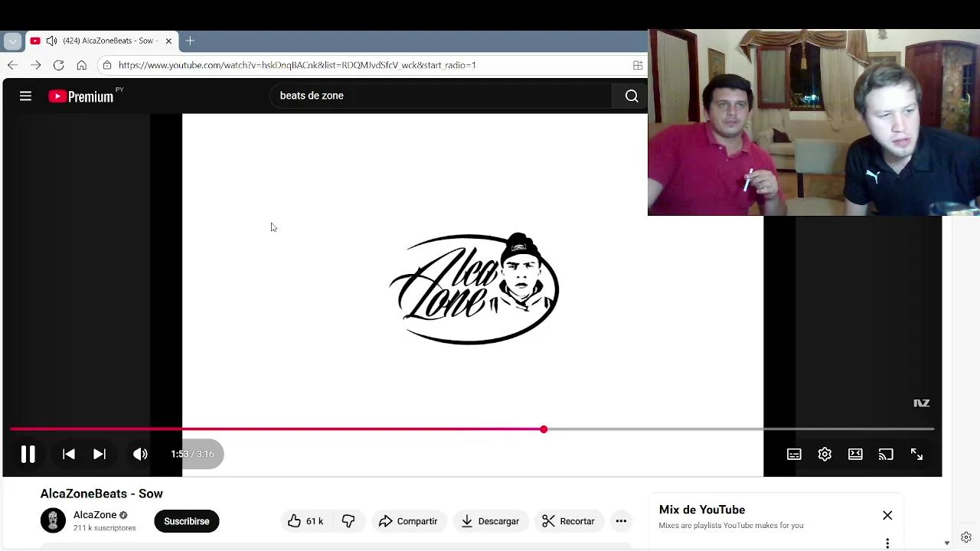Click the Descargar download button
This screenshot has height=551, width=980.
point(490,521)
